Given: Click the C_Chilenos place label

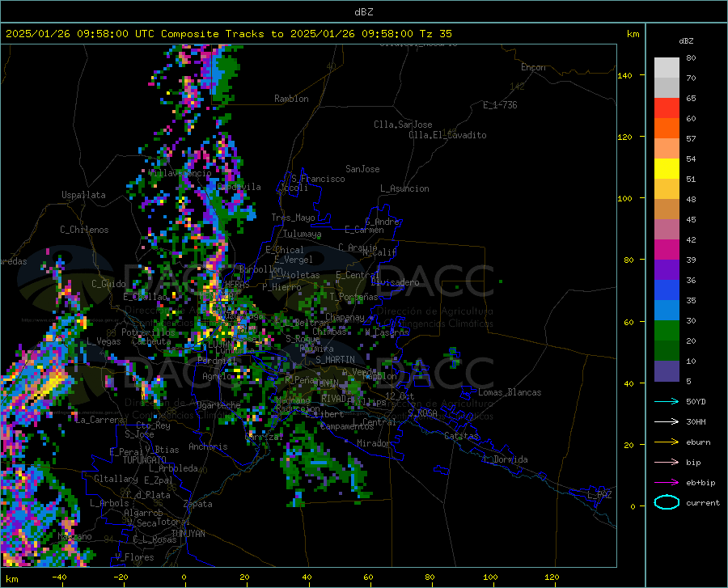Looking at the screenshot, I should 84,230.
